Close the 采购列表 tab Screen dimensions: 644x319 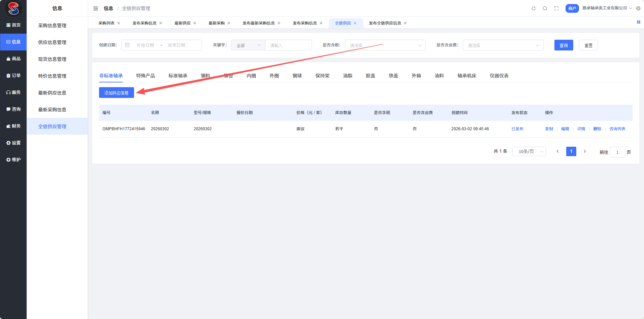coord(119,23)
